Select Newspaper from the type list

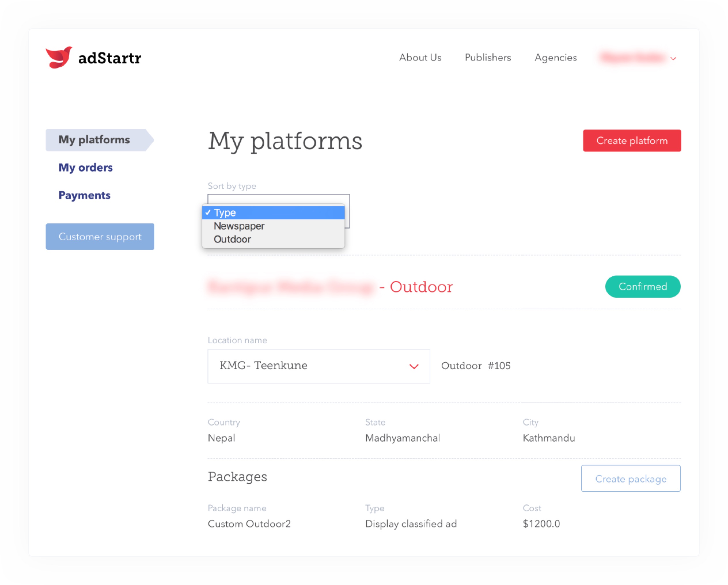pyautogui.click(x=239, y=226)
